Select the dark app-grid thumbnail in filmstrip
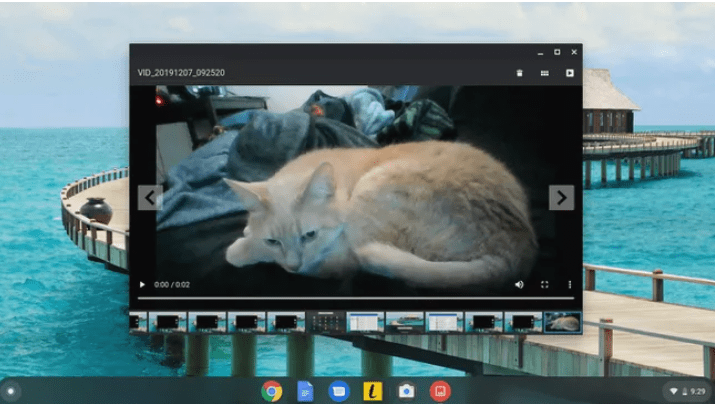This screenshot has height=404, width=715. 326,323
